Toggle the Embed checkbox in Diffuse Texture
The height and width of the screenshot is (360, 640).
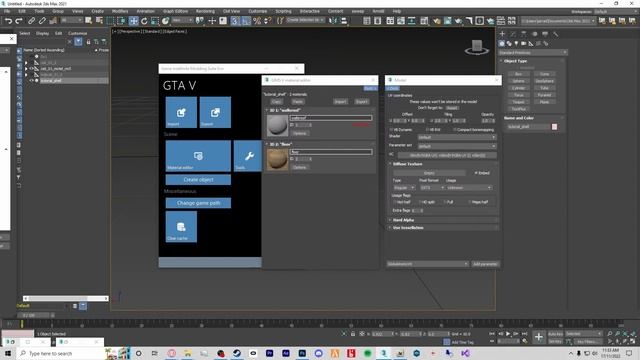pyautogui.click(x=476, y=173)
